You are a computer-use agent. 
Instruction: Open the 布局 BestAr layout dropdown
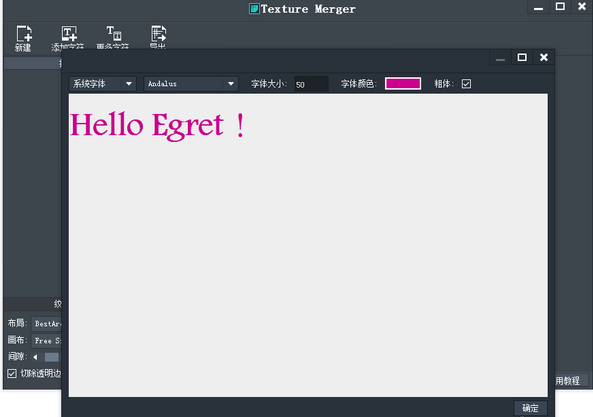(x=46, y=324)
